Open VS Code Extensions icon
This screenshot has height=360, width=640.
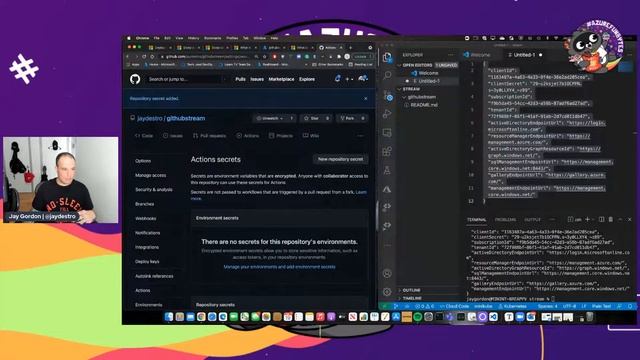click(387, 152)
